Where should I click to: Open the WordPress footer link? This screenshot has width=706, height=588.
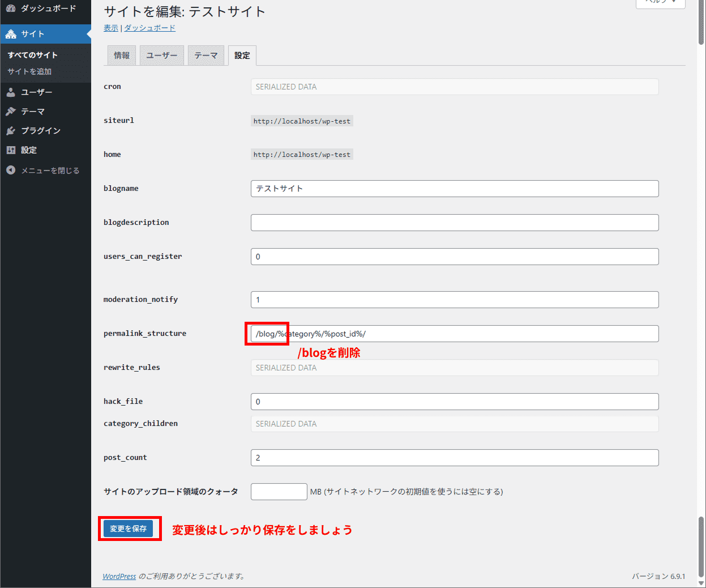tap(119, 576)
